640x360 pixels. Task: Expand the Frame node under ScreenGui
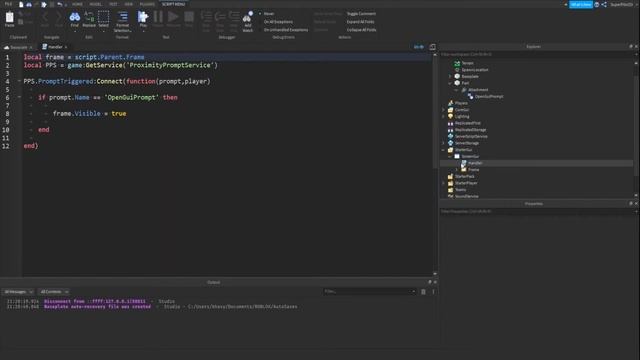(457, 169)
